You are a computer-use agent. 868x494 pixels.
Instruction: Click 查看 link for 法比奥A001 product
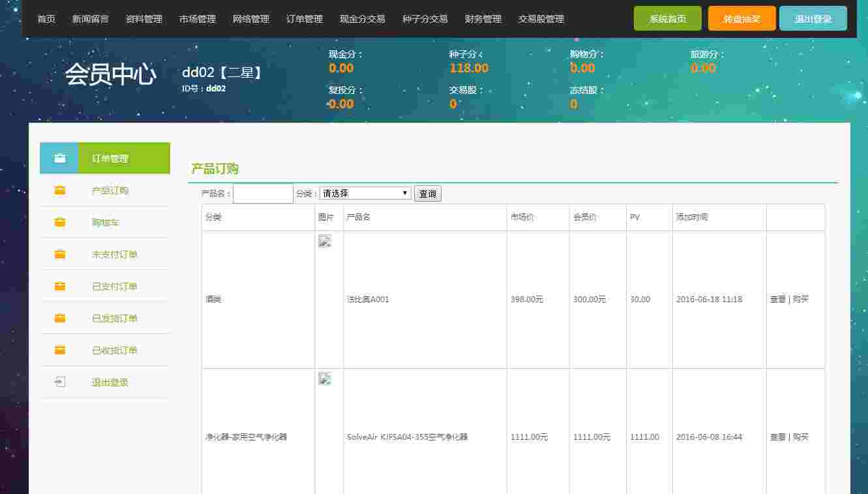777,300
